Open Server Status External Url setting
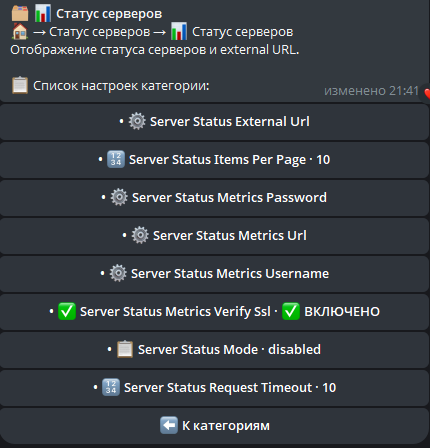 click(214, 122)
